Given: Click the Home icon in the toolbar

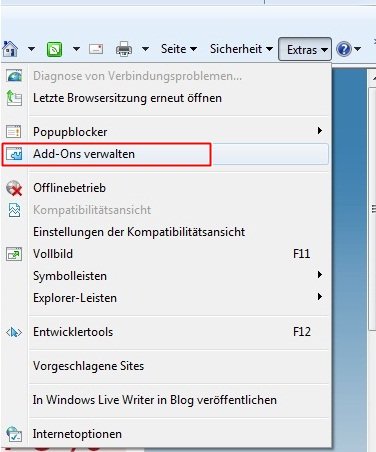Looking at the screenshot, I should point(10,49).
